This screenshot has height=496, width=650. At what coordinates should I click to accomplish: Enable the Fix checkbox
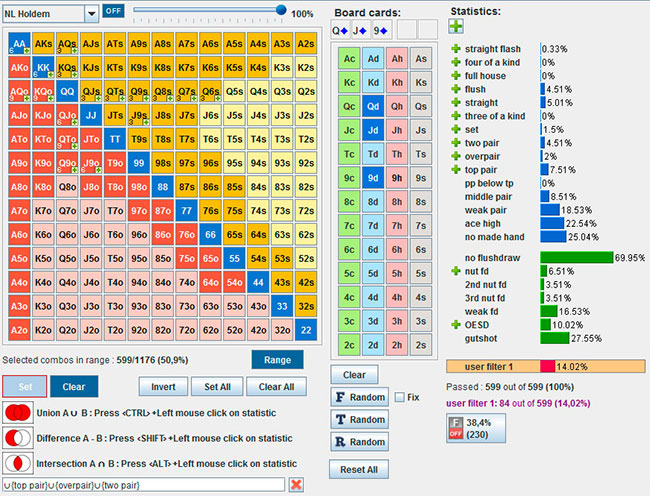(400, 398)
